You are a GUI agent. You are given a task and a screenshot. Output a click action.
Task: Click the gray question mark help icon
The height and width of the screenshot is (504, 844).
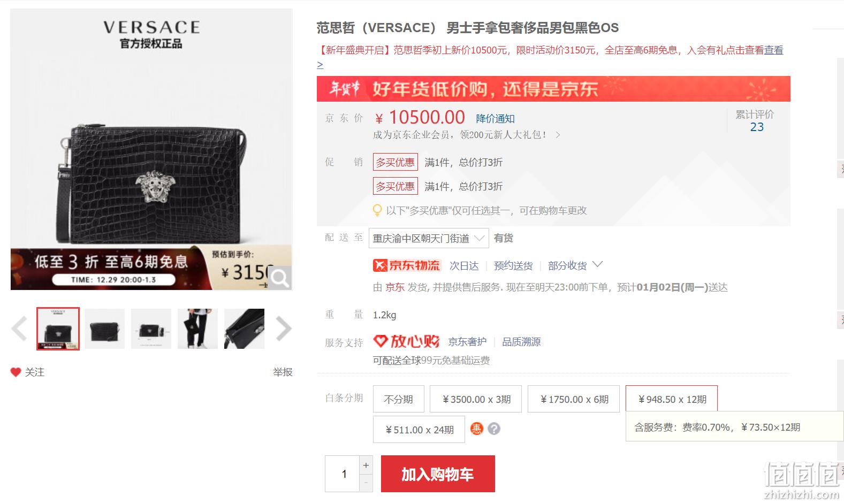tap(494, 429)
